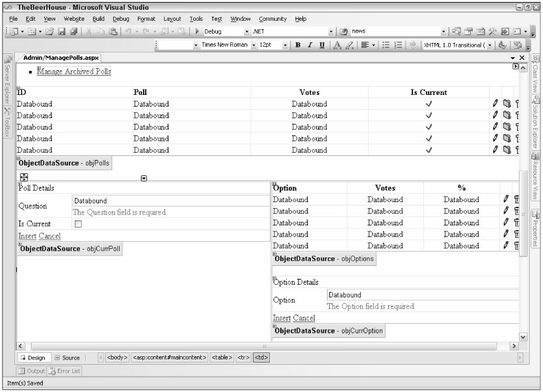Click the Insert link under Poll Details
The height and width of the screenshot is (392, 543).
27,235
